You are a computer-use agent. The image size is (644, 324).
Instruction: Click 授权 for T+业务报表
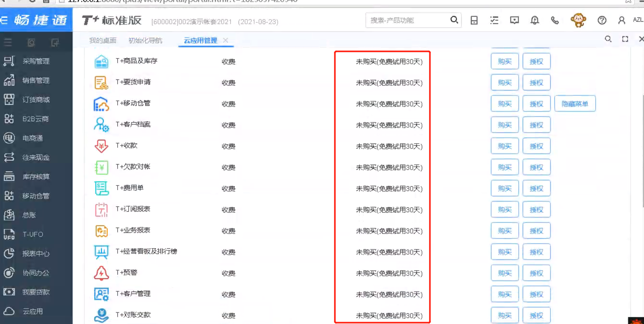(x=536, y=231)
